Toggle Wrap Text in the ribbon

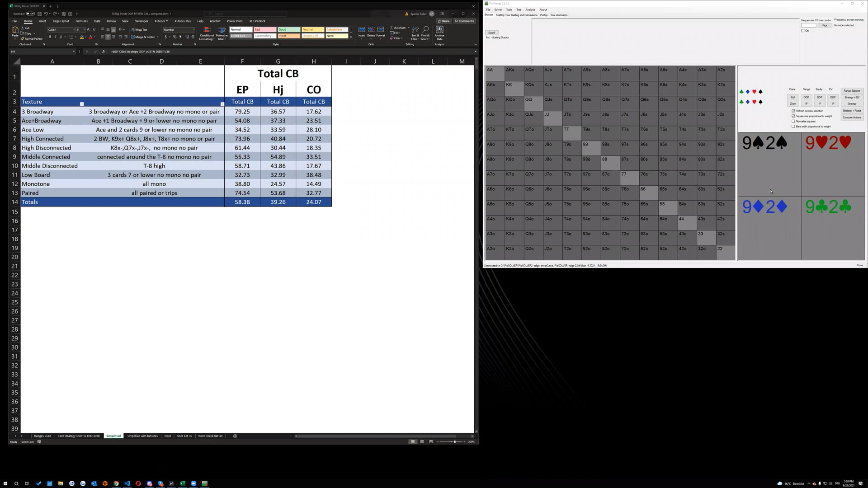[140, 30]
